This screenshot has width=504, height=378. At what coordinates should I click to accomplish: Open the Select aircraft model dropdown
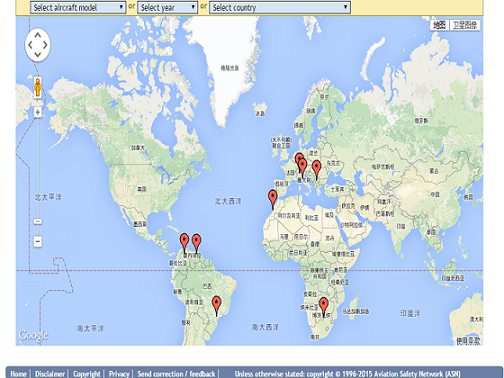(x=78, y=7)
